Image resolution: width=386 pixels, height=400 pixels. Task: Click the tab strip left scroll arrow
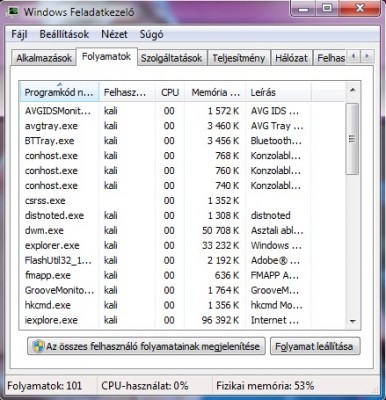(x=354, y=56)
